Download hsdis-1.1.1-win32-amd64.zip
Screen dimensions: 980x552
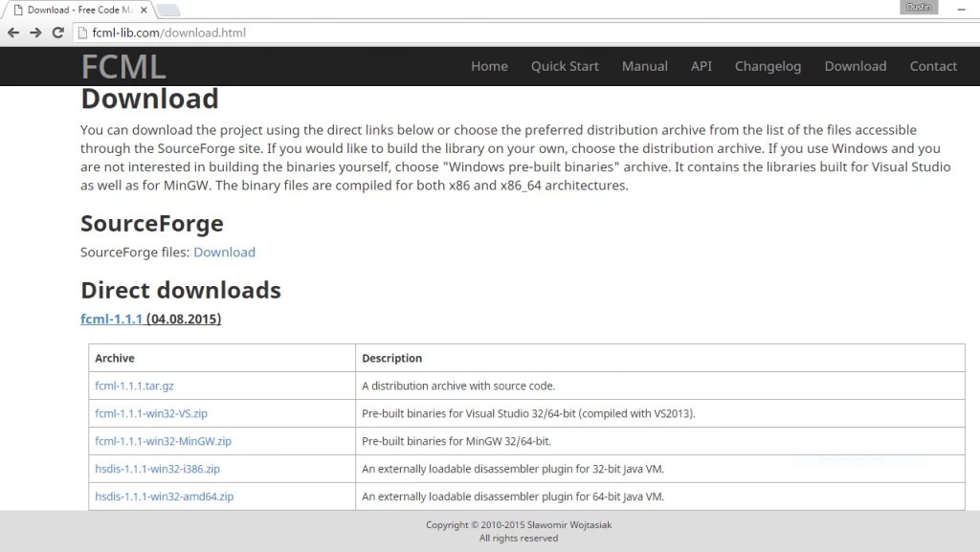tap(165, 497)
